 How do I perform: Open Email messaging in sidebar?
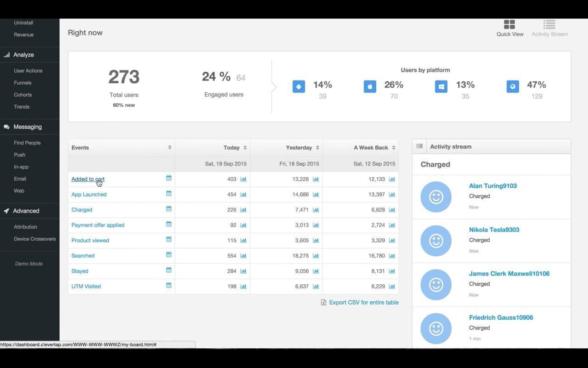[x=20, y=179]
